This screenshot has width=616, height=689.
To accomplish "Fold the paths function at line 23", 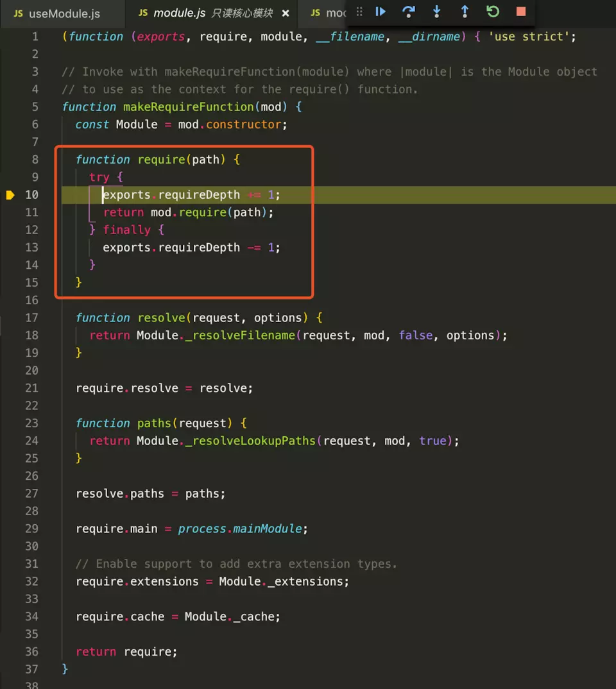I will (x=50, y=423).
